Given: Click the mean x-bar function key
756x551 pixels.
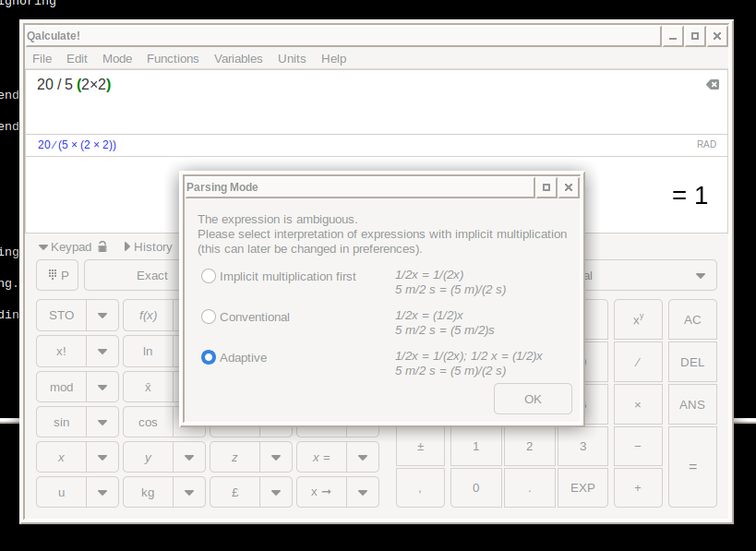Looking at the screenshot, I should tap(148, 387).
